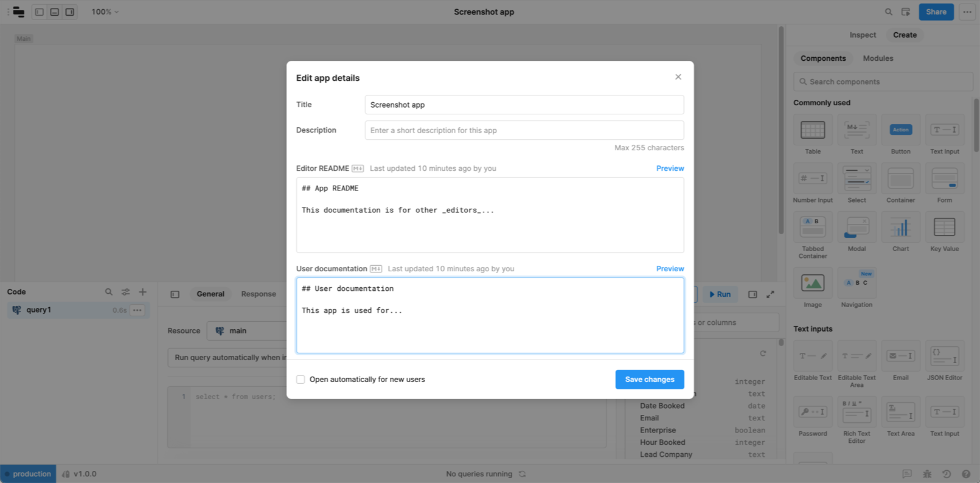Toggle the left panel layout icon

[x=39, y=12]
